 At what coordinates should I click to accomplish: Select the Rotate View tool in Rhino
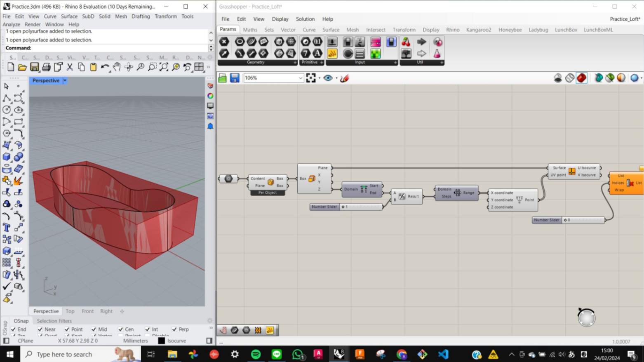pyautogui.click(x=129, y=67)
